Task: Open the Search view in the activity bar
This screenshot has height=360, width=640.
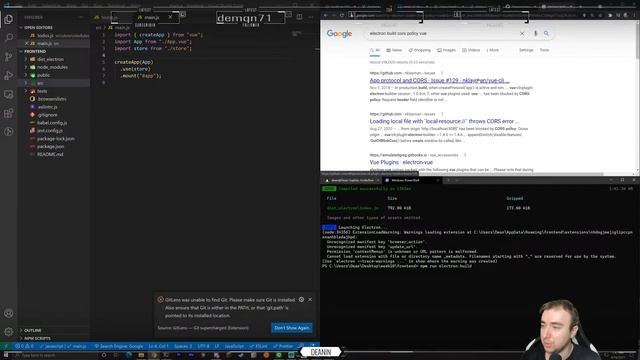Action: pyautogui.click(x=8, y=38)
